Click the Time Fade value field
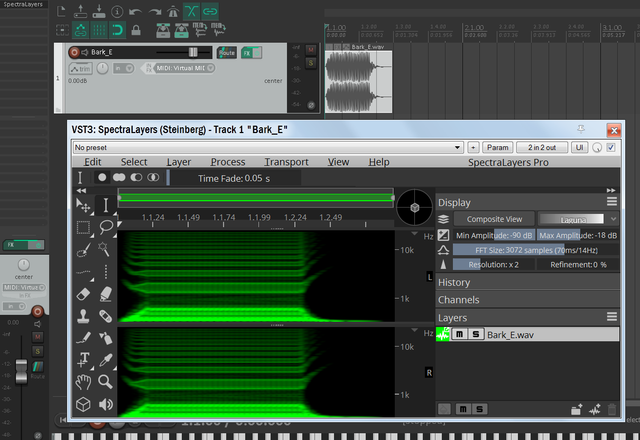The width and height of the screenshot is (640, 440). [234, 178]
